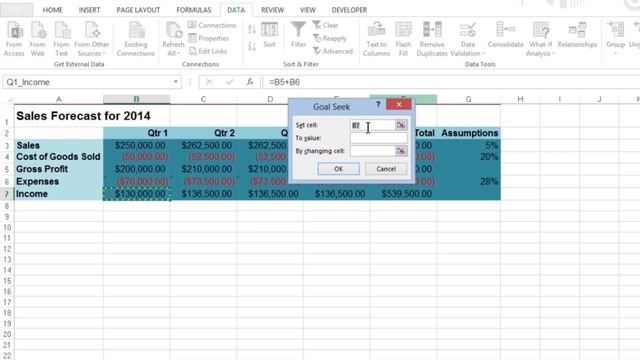This screenshot has width=640, height=360.
Task: Click OK in Goal Seek dialog
Action: pyautogui.click(x=338, y=169)
